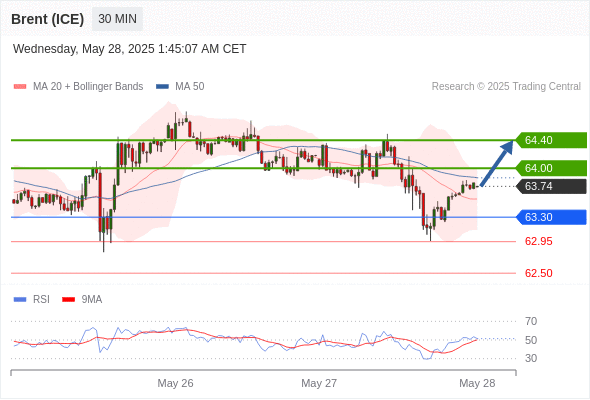
Task: Click the blue upward forecast arrow
Action: [497, 163]
